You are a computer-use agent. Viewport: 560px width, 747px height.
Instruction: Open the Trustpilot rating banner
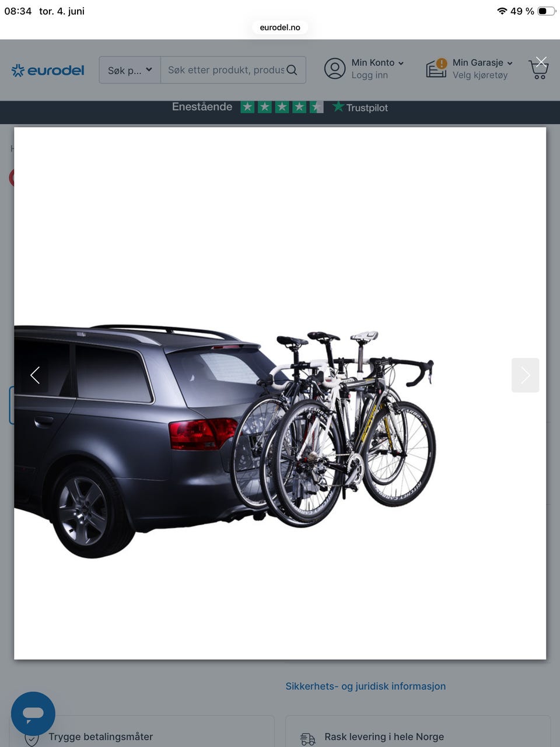coord(280,107)
